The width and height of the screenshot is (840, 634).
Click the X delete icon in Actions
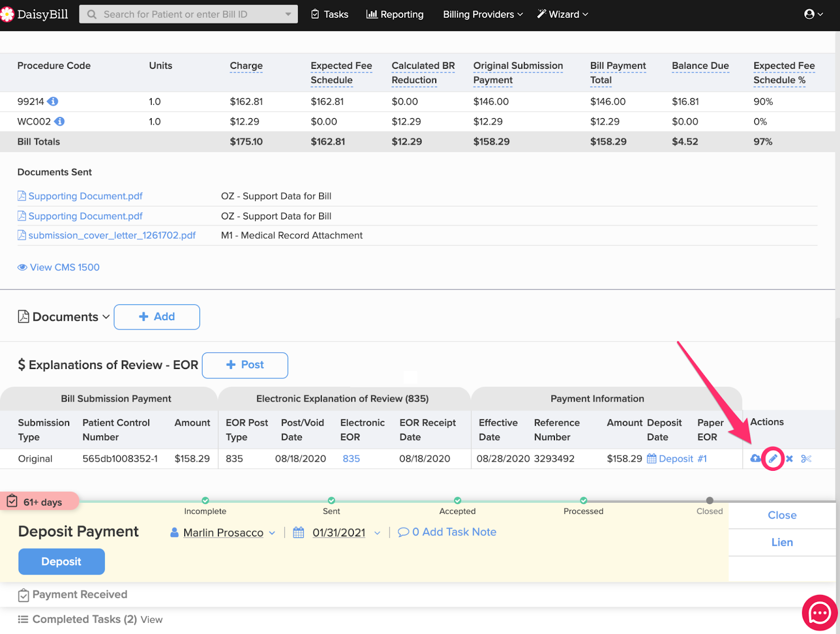point(789,459)
